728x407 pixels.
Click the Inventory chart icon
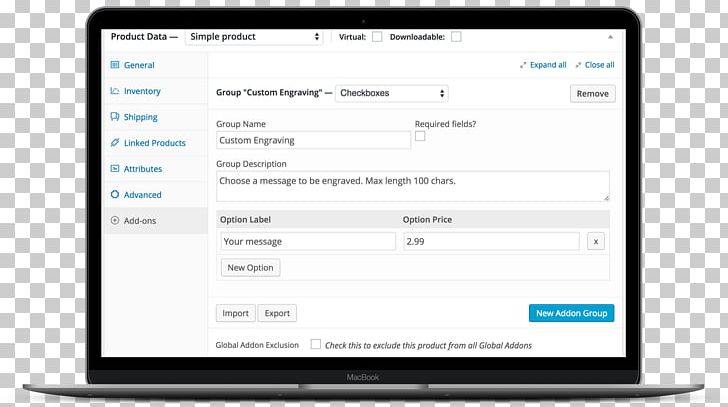115,90
